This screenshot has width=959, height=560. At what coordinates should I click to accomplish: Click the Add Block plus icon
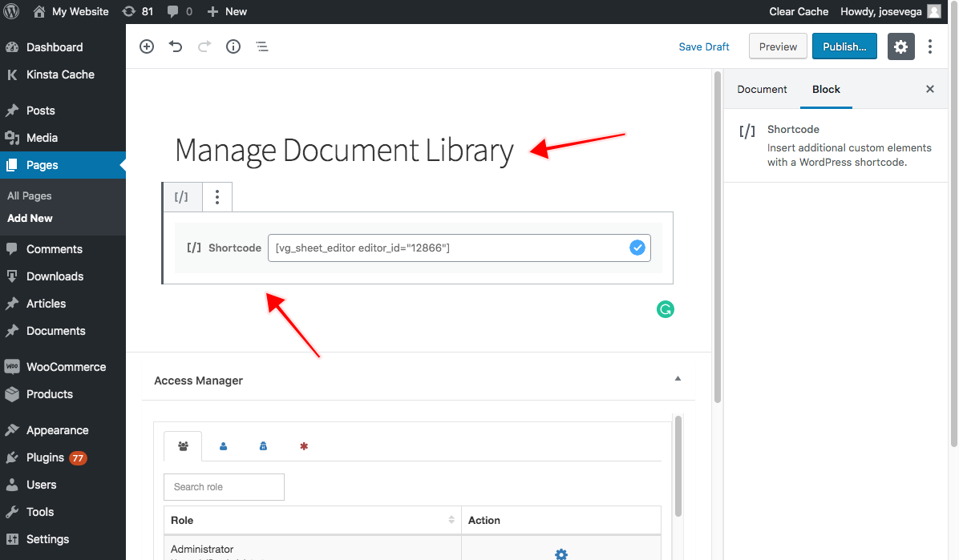pyautogui.click(x=147, y=46)
